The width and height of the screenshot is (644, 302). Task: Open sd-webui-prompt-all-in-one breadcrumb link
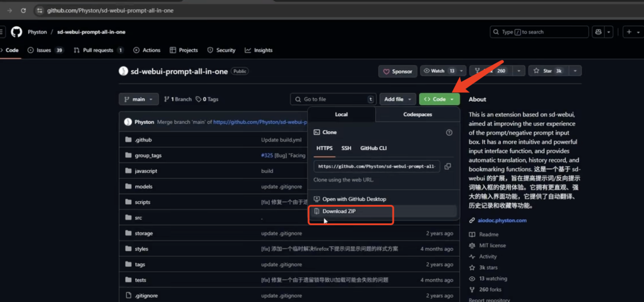pos(91,32)
